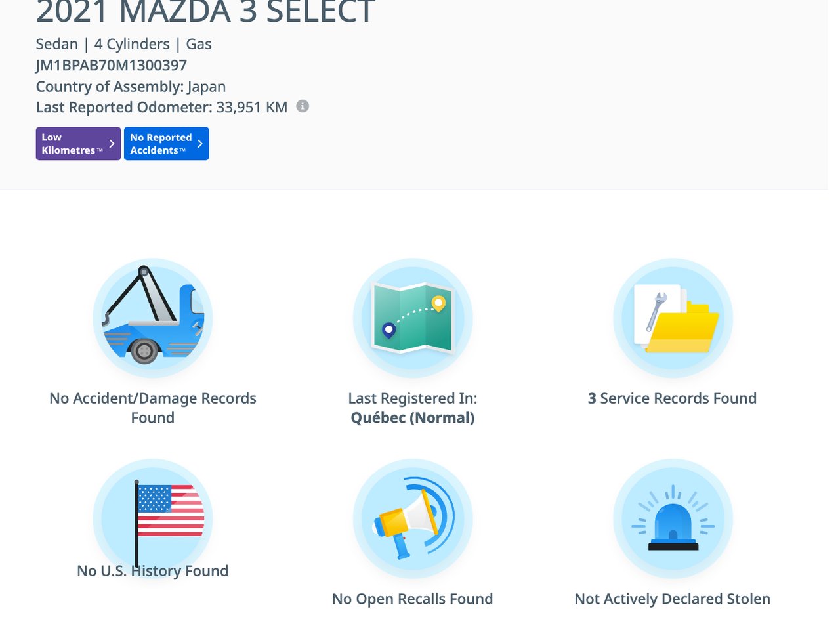
Task: Click No Accident/Damage Records Found text
Action: pyautogui.click(x=153, y=408)
